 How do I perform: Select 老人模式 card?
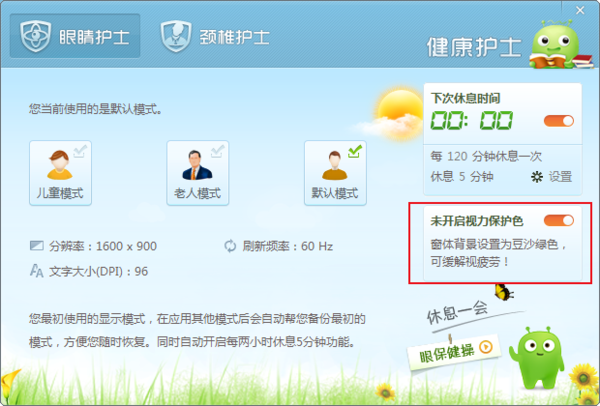point(198,173)
